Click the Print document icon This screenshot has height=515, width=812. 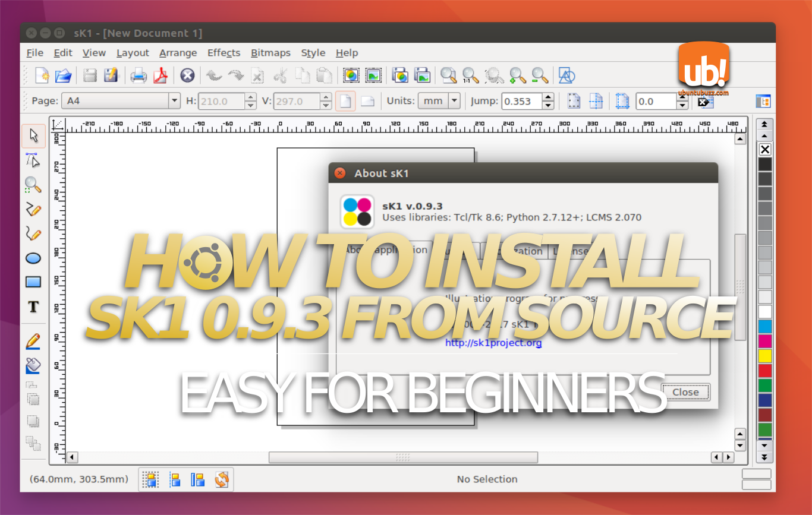point(139,75)
